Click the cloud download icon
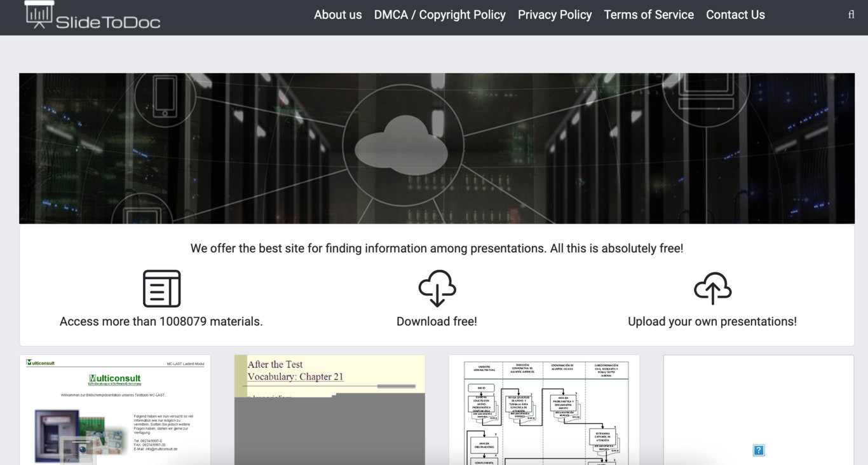The image size is (868, 465). point(437,288)
